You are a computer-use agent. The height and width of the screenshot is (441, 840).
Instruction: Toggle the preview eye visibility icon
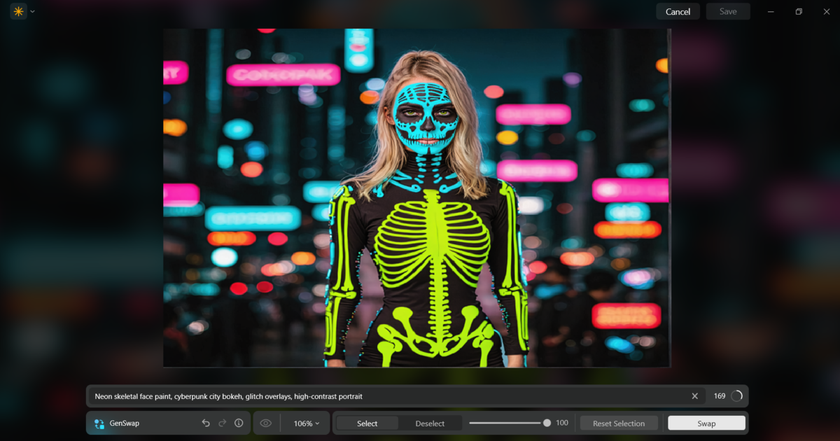click(x=266, y=423)
